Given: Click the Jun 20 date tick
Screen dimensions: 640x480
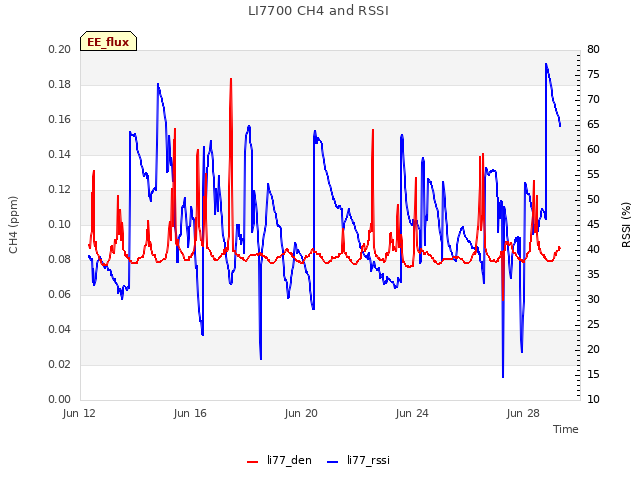Looking at the screenshot, I should pos(301,413).
